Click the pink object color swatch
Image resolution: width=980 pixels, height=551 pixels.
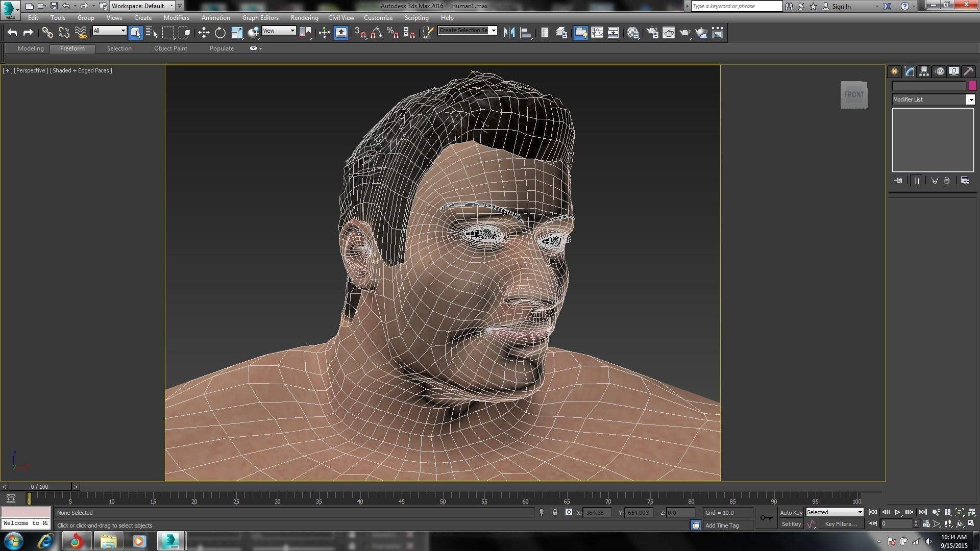click(x=972, y=86)
